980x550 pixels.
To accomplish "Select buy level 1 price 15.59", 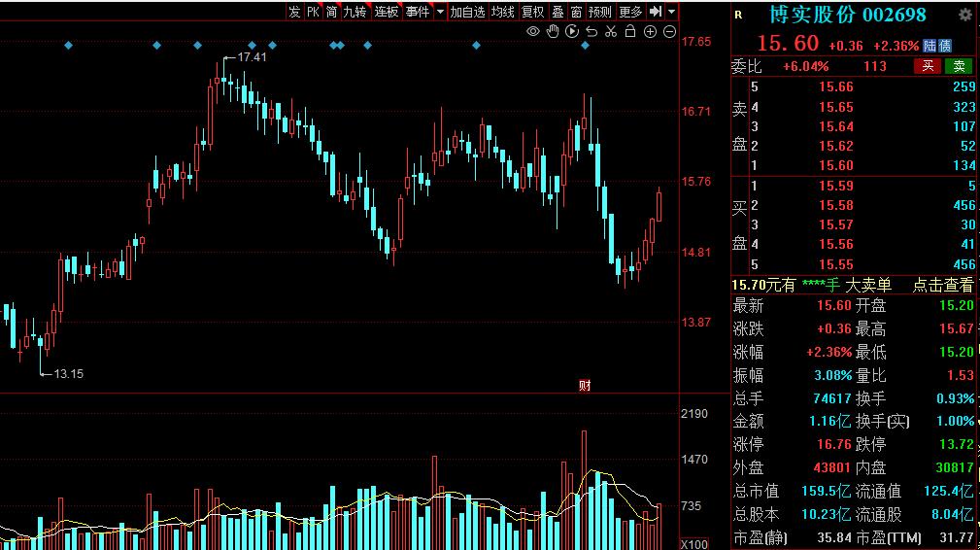I will tap(836, 186).
